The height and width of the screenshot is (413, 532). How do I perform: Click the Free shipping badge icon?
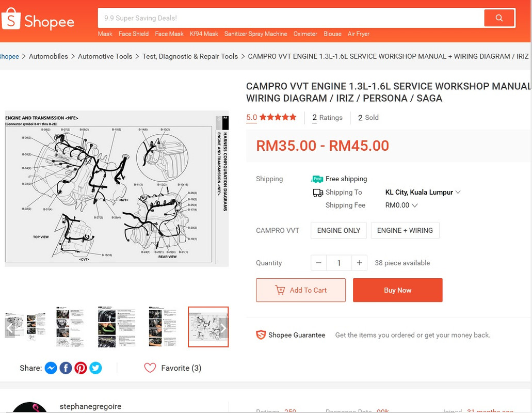[317, 179]
